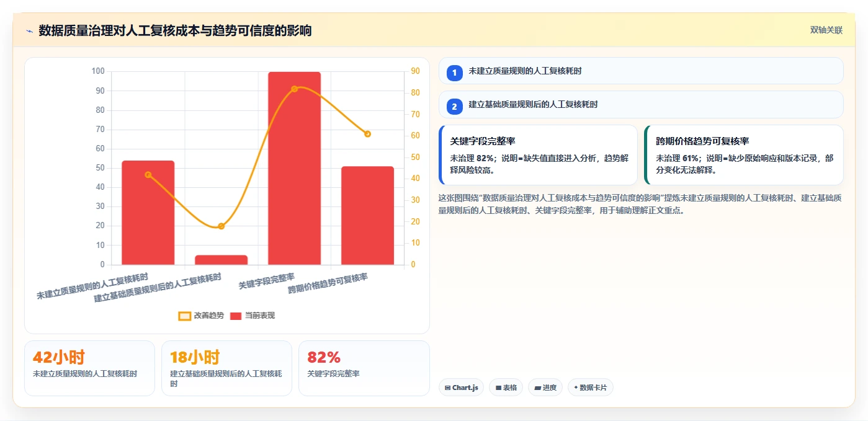This screenshot has width=868, height=421.
Task: Click the trend line point at value 82
Action: (x=294, y=89)
